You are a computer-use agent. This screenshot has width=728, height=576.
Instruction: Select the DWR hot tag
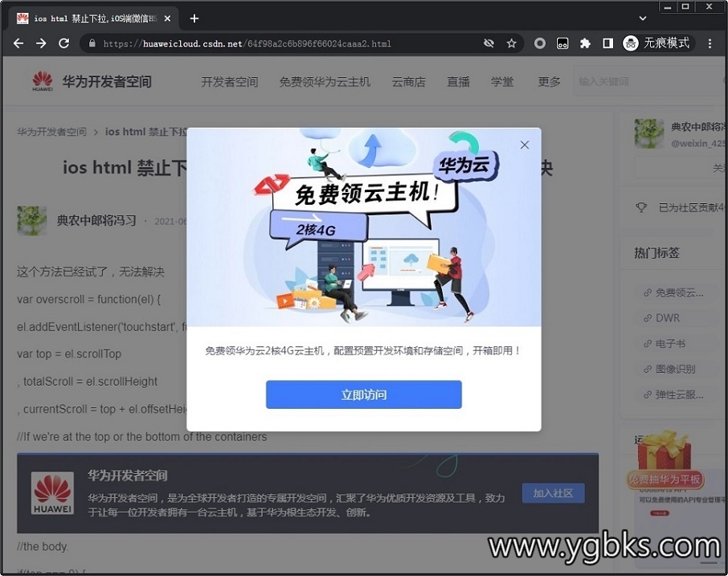(x=661, y=318)
